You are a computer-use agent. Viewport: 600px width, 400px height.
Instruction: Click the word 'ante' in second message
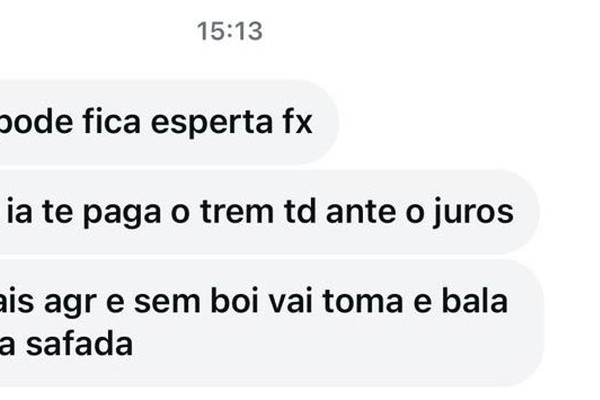(x=361, y=212)
